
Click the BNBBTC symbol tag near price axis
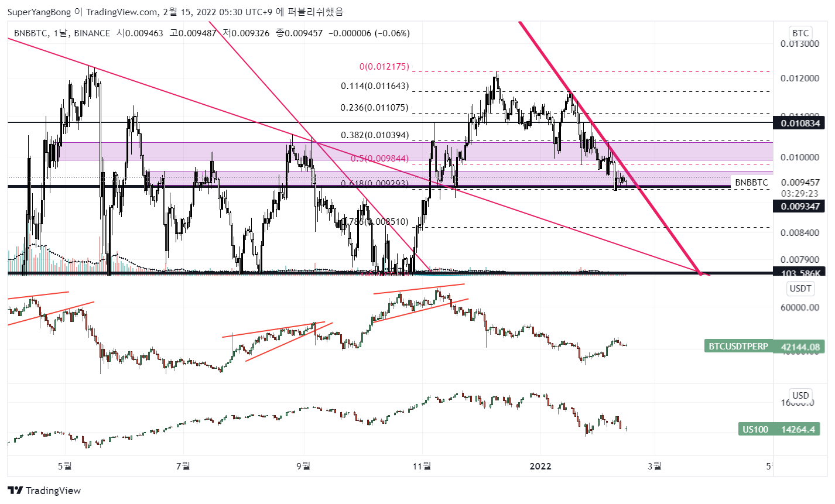click(x=752, y=183)
